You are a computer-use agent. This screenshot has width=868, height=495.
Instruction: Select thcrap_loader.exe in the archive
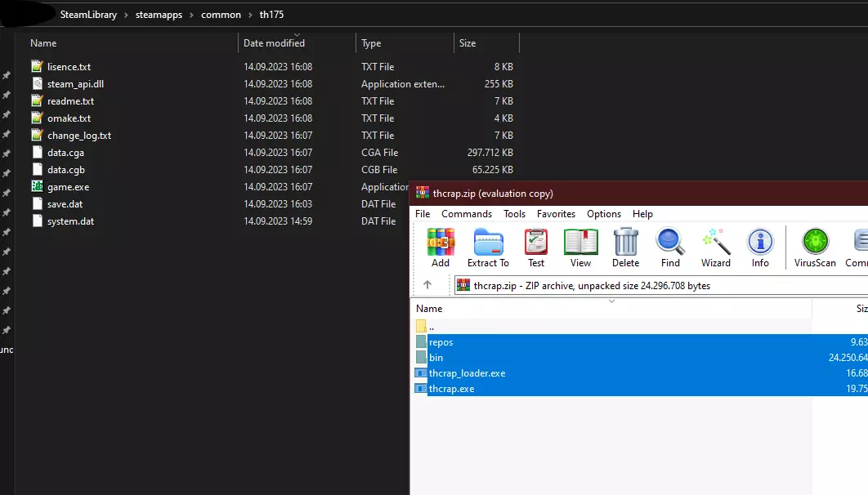coord(467,373)
